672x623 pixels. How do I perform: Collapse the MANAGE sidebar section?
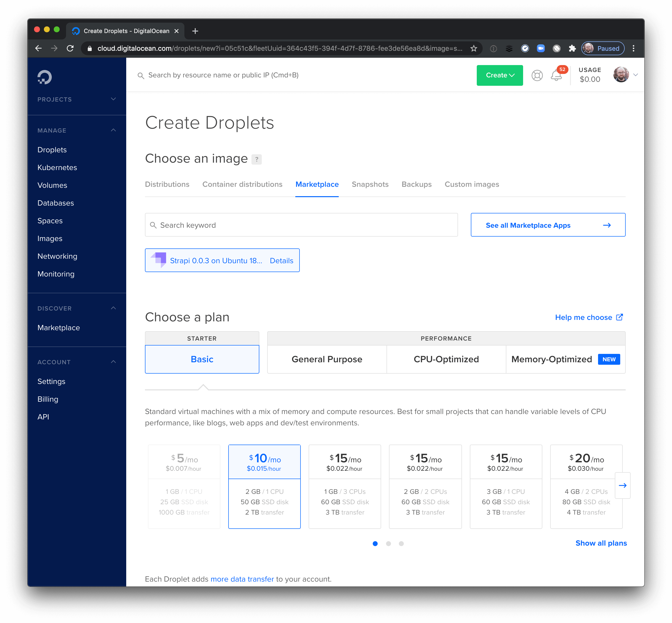tap(113, 130)
